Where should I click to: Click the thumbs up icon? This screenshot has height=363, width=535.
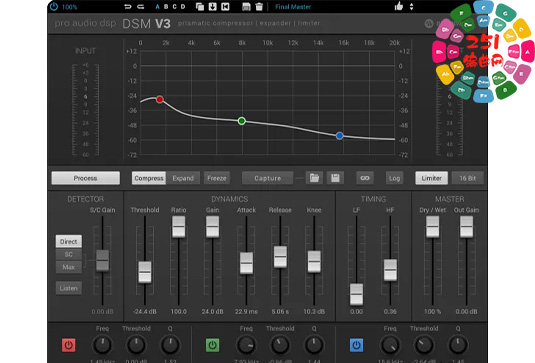click(x=399, y=6)
